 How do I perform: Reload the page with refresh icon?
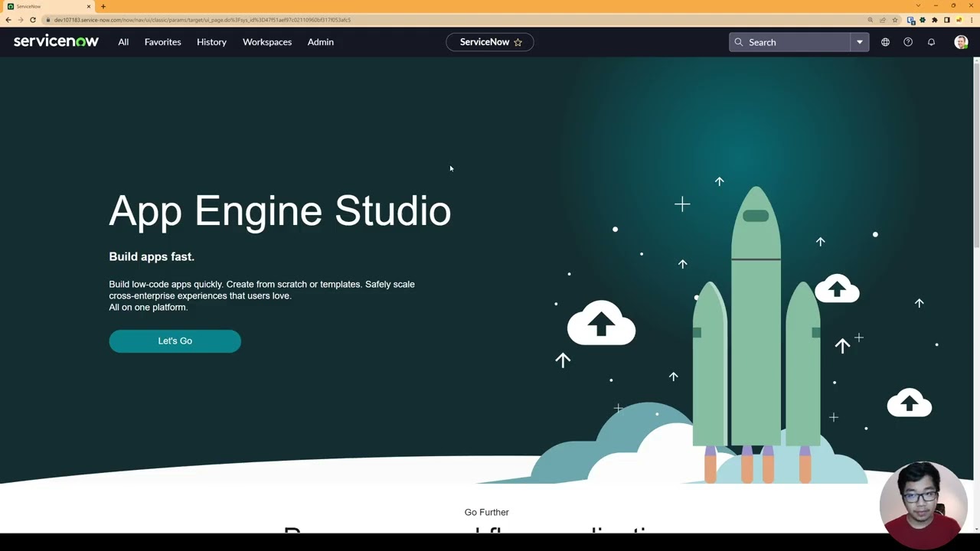tap(33, 20)
